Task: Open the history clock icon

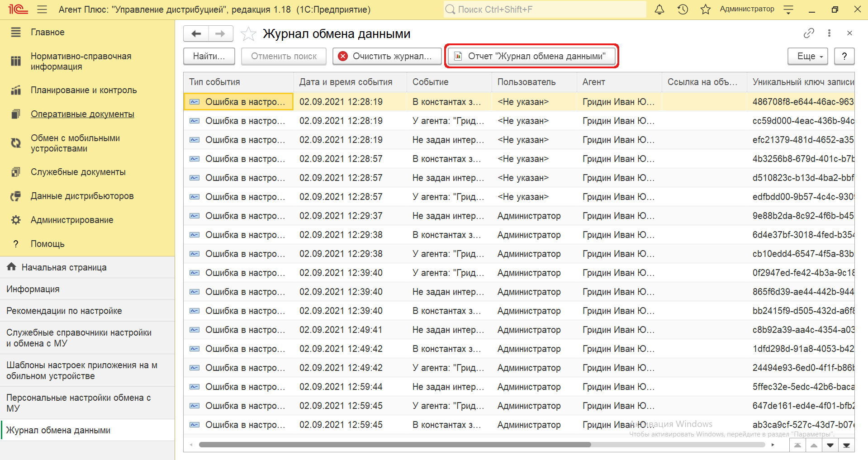Action: pyautogui.click(x=683, y=9)
